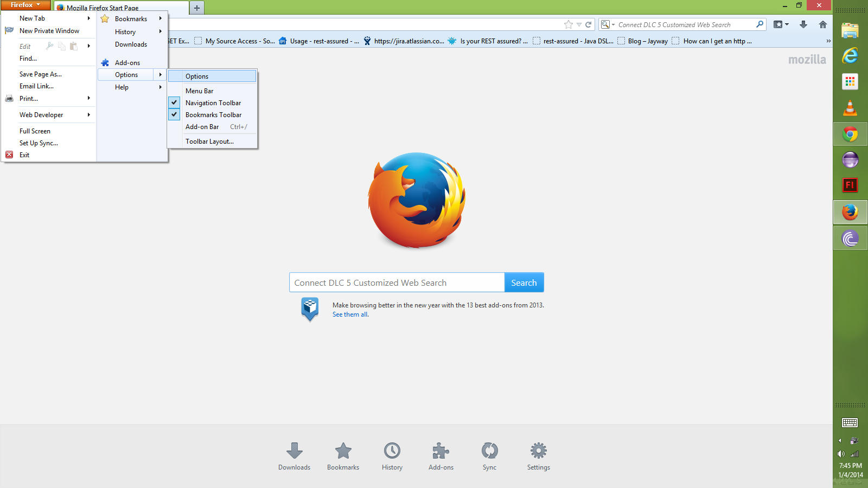Open the URL history dropdown arrow
Viewport: 868px width, 488px height.
(x=579, y=24)
